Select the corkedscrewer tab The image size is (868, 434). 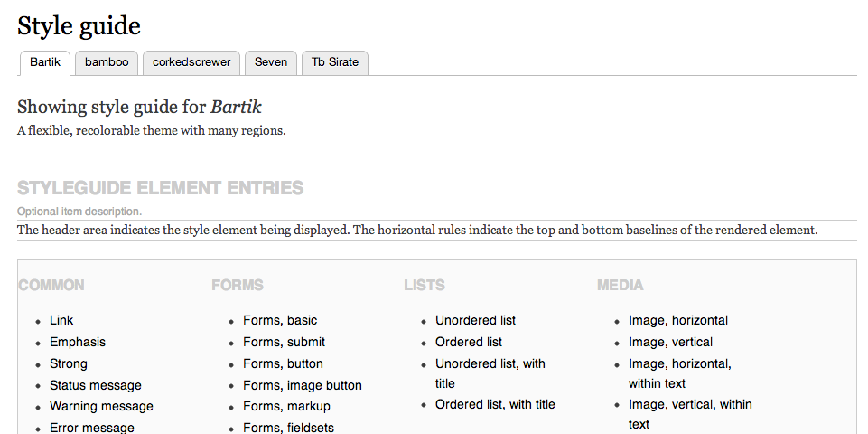click(x=191, y=62)
